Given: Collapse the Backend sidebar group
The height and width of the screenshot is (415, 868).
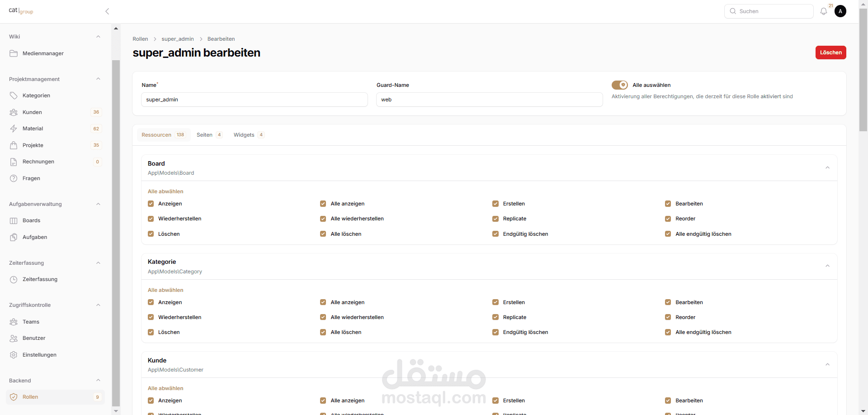Looking at the screenshot, I should pos(98,380).
